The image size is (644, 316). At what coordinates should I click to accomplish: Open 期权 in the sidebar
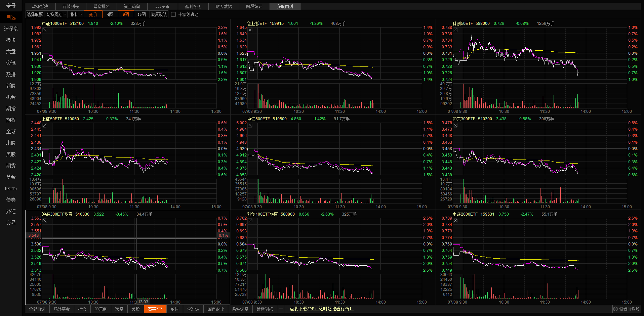(x=11, y=120)
